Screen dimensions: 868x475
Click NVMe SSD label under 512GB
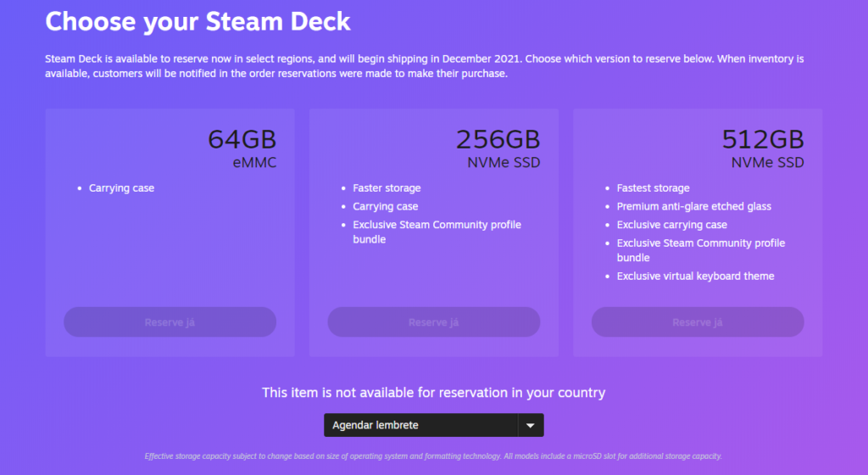pos(768,163)
